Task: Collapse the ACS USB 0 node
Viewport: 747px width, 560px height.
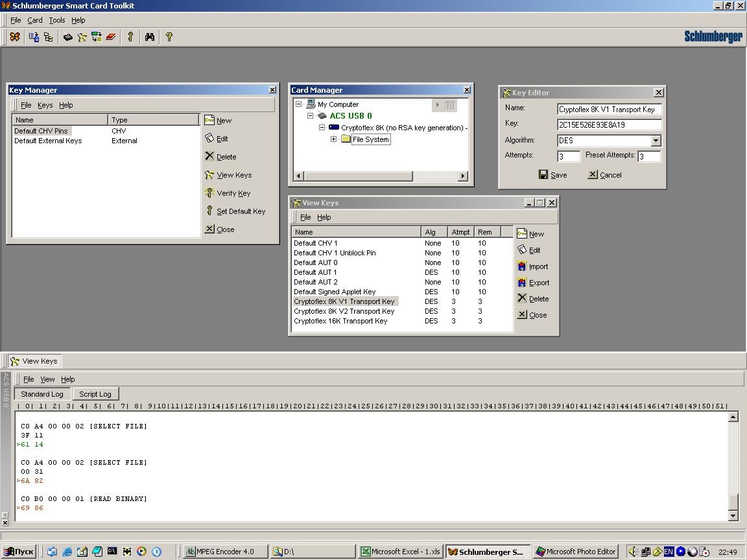Action: (310, 116)
